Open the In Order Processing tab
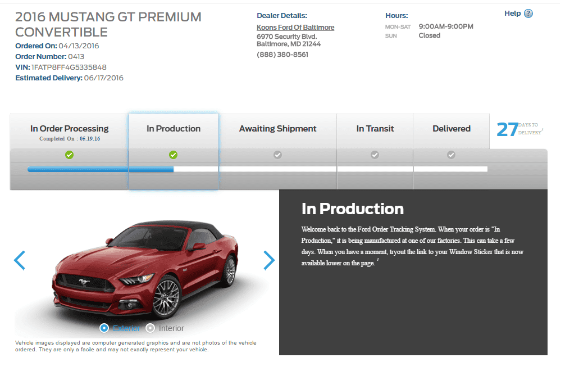Screen dimensions: 588x371 pyautogui.click(x=69, y=132)
